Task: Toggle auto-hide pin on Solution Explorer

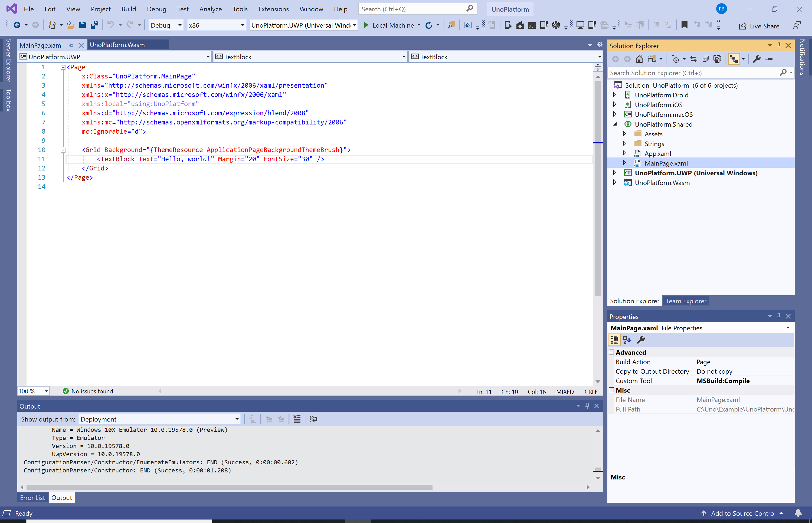Action: [x=779, y=45]
